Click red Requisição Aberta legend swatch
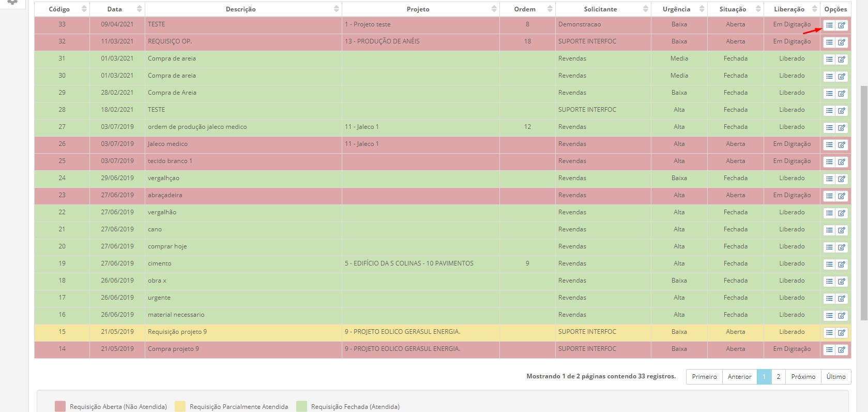This screenshot has width=868, height=412. [60, 406]
